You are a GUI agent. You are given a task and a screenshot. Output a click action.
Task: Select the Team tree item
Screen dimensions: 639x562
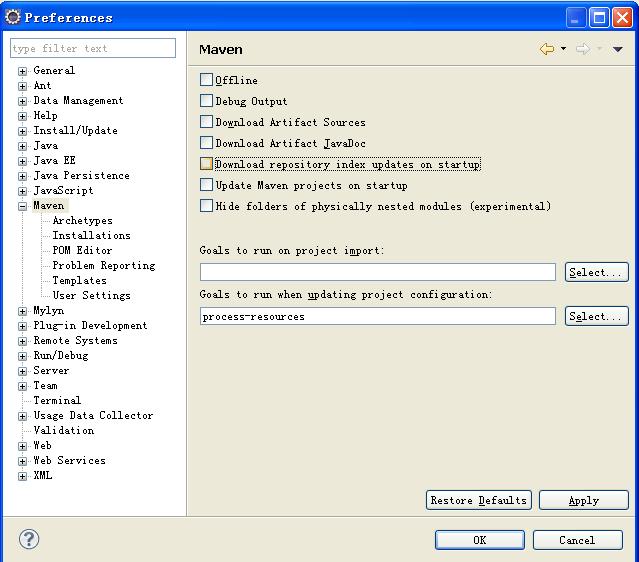(x=45, y=386)
